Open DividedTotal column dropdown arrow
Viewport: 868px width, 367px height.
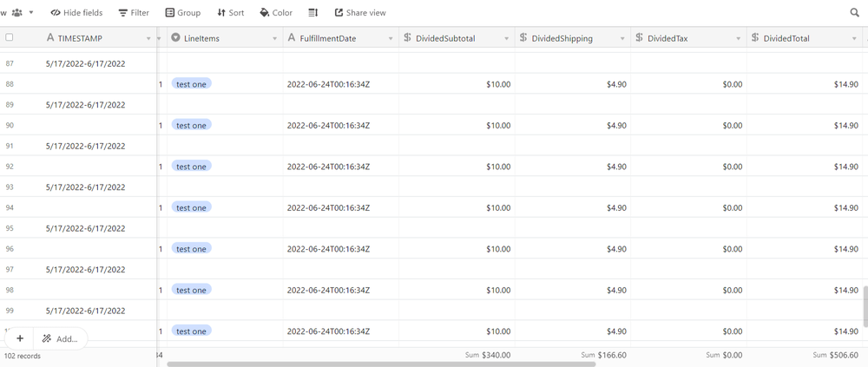pyautogui.click(x=853, y=38)
